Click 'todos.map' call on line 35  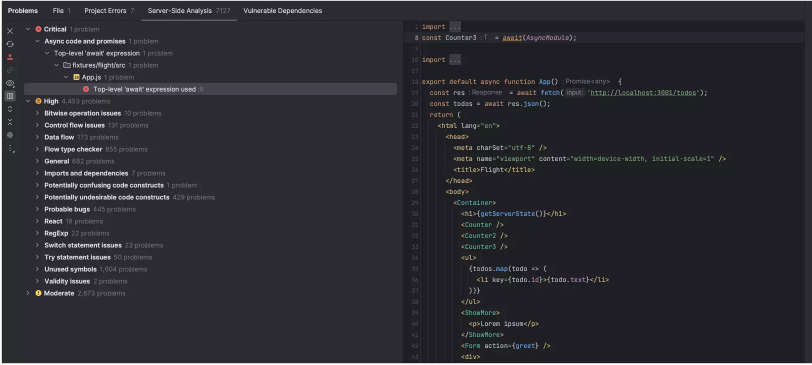(x=488, y=269)
